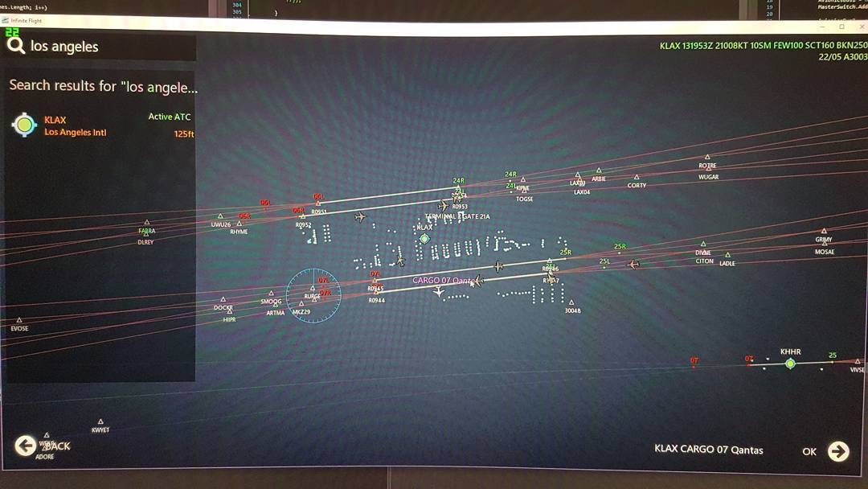Click the KLAX METAR weather text
This screenshot has height=489, width=868.
pos(764,51)
